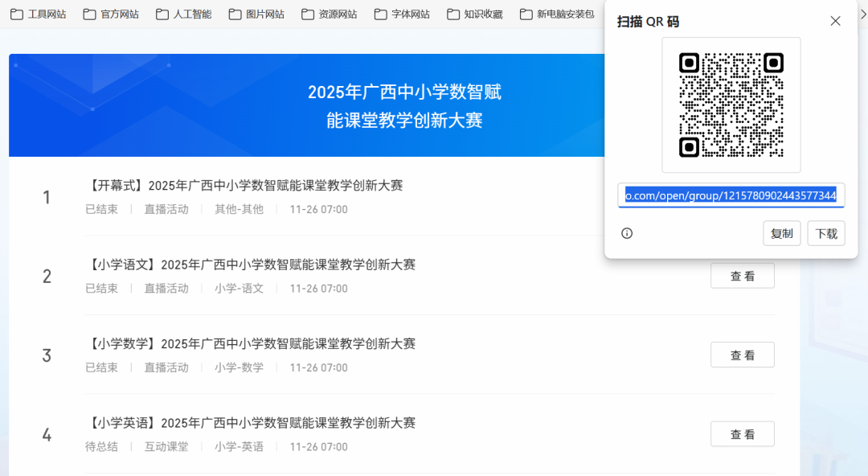This screenshot has height=476, width=868.
Task: Click the 下载 button to download the QR code
Action: tap(825, 233)
